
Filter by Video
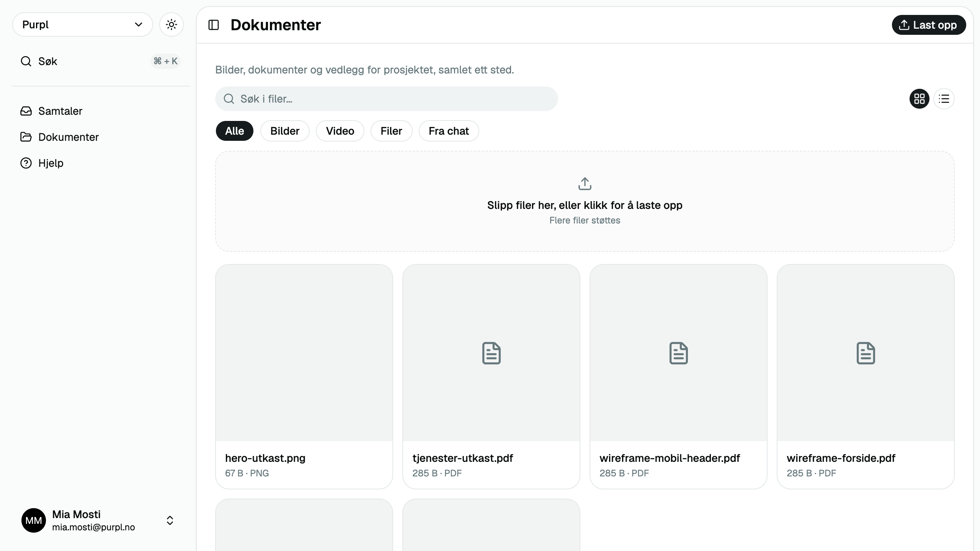[340, 131]
